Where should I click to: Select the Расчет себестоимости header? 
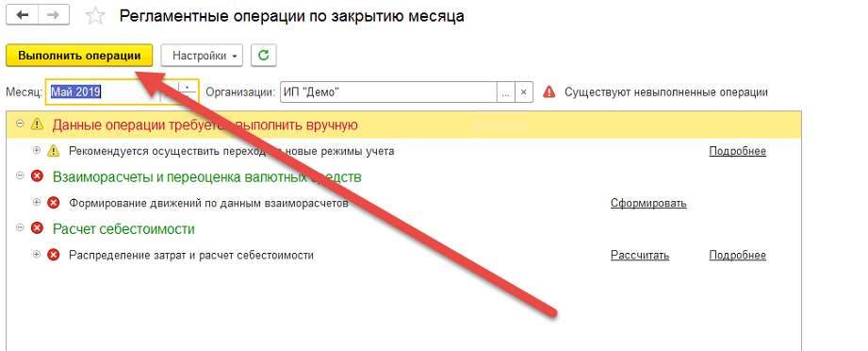tap(123, 229)
